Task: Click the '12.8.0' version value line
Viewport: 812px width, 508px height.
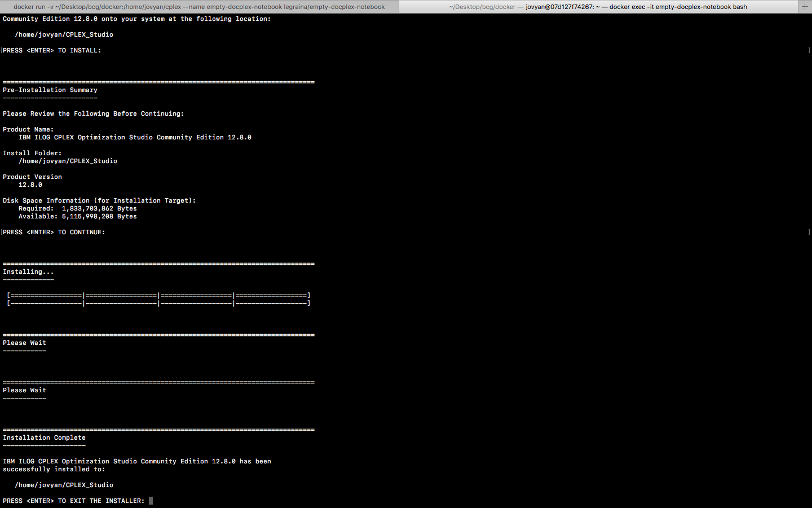Action: [30, 185]
